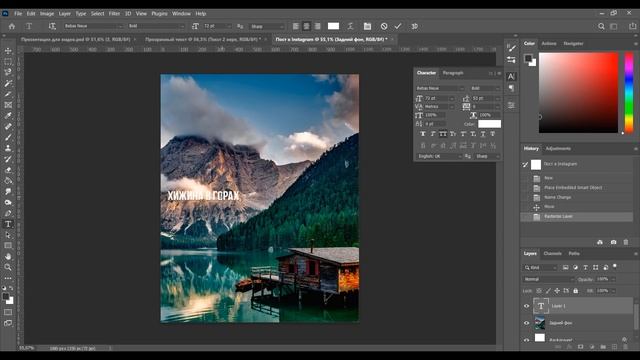640x360 pixels.
Task: Commit current text edits
Action: point(398,26)
